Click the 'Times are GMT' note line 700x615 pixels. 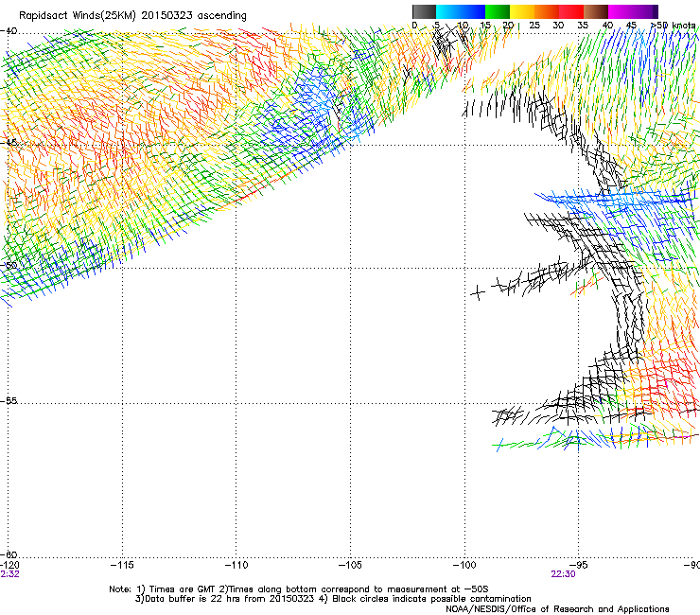(x=299, y=589)
